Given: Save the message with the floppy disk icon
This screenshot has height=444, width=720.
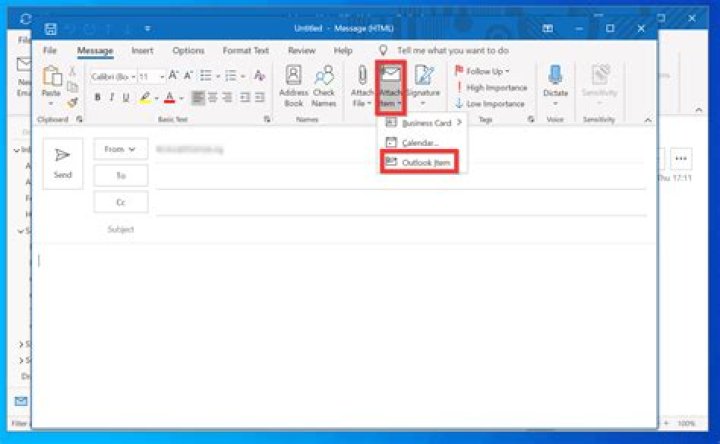Looking at the screenshot, I should (51, 29).
